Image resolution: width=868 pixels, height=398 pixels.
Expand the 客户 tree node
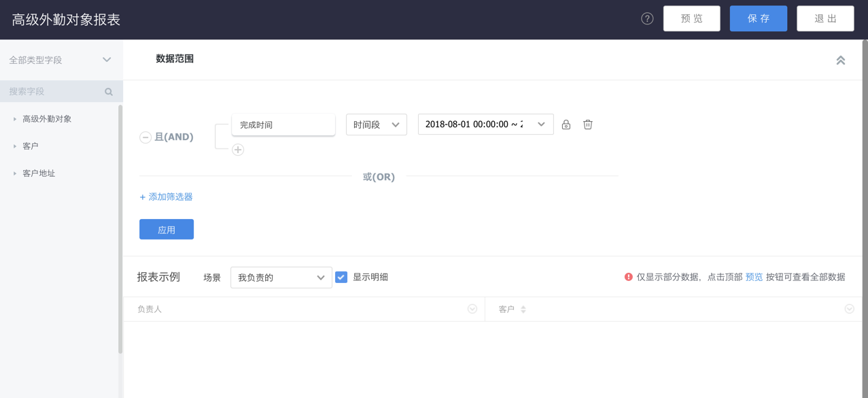[15, 146]
